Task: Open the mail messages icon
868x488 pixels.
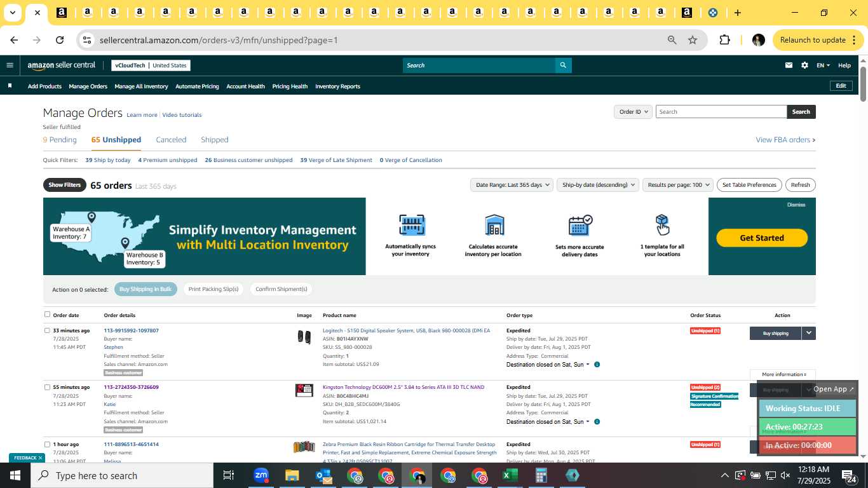Action: 789,65
